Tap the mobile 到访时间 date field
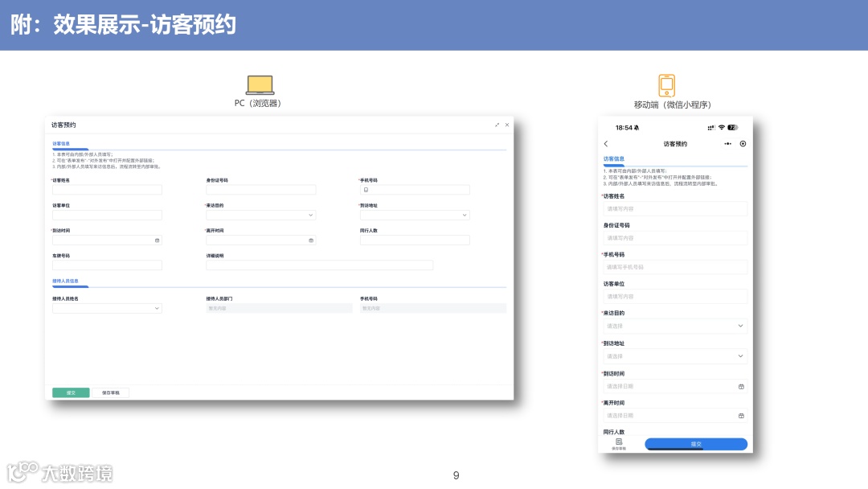Screen dimensions: 868x489 675,387
